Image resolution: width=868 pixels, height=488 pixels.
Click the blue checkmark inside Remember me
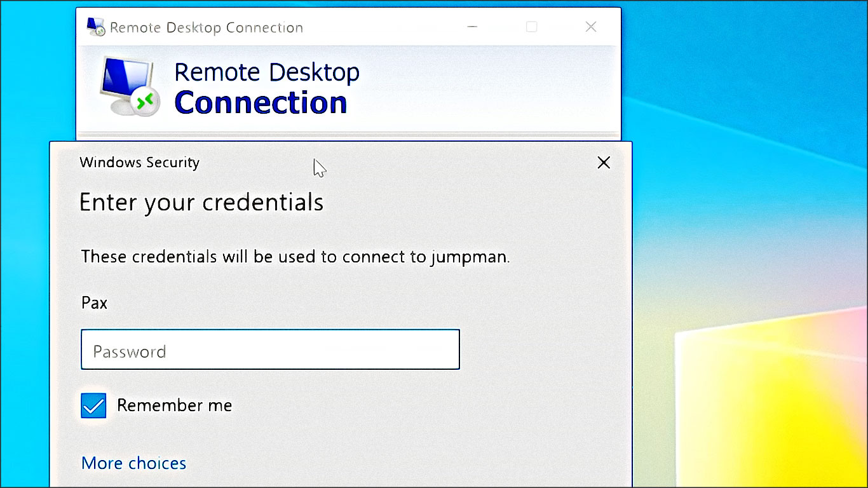coord(93,405)
